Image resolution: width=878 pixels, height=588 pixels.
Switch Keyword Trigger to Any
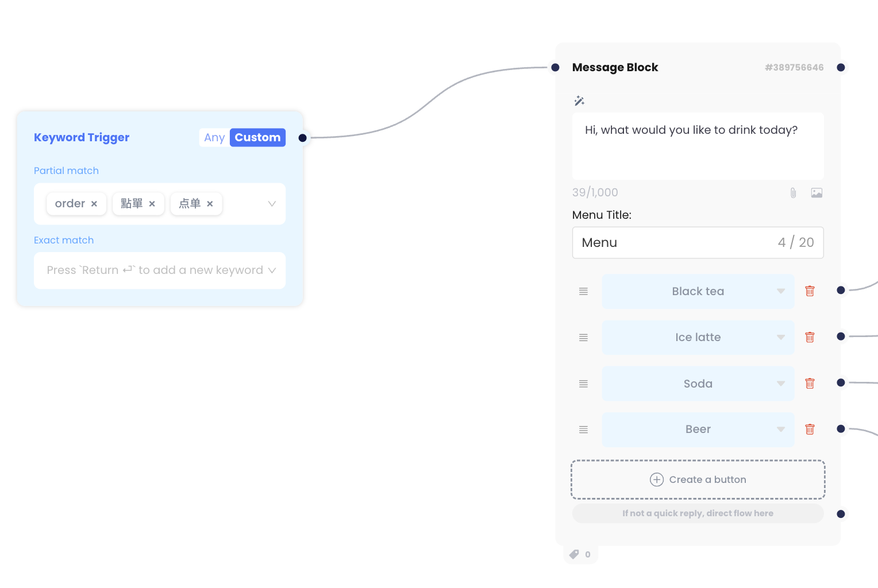coord(214,138)
